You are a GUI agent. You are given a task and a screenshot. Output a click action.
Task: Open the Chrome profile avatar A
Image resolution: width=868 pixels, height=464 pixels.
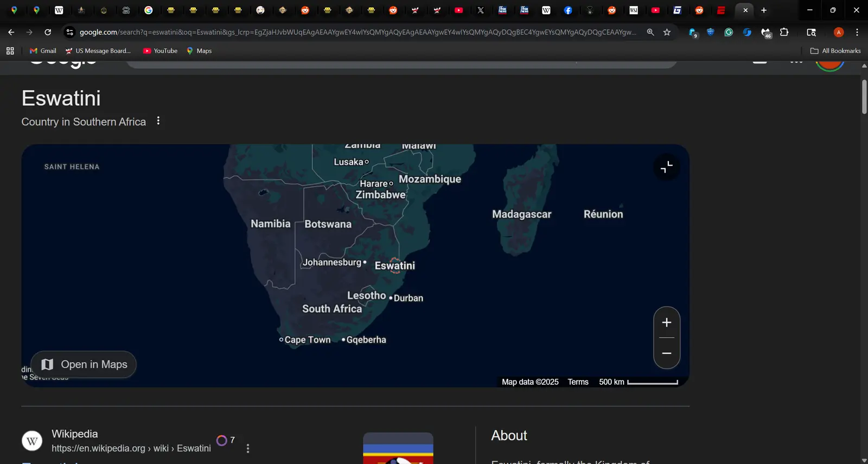point(839,33)
